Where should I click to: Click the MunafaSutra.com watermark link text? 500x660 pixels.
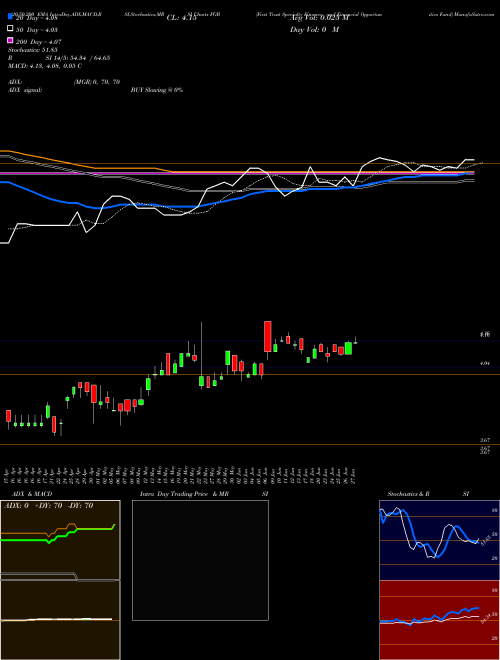tap(474, 14)
